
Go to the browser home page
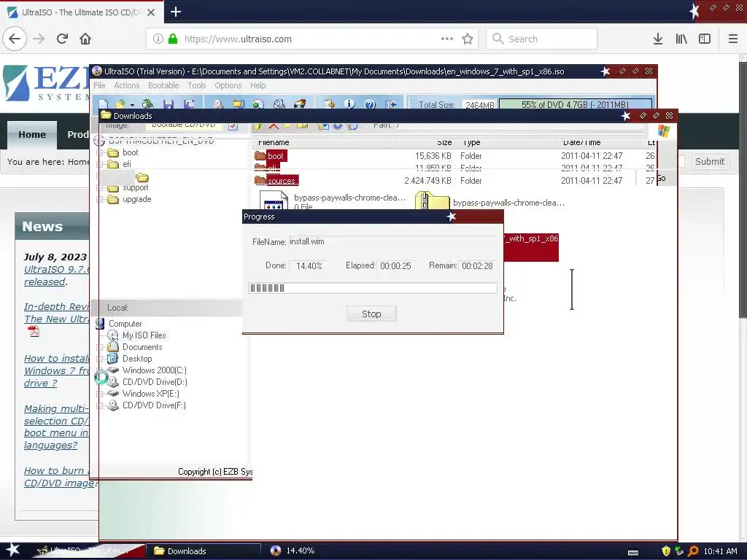(85, 39)
